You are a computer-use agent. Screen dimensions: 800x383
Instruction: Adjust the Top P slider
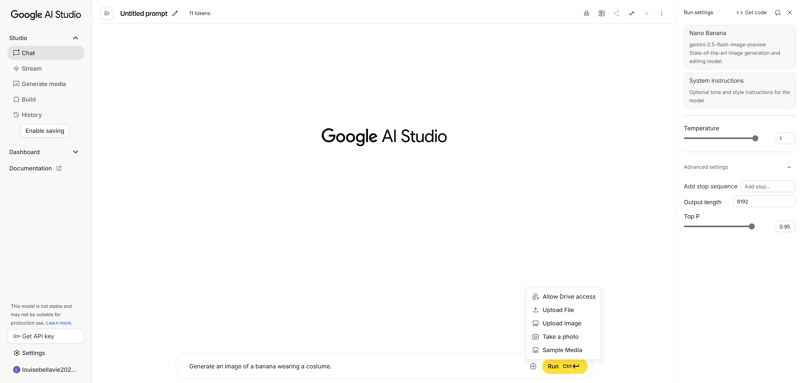click(719, 226)
